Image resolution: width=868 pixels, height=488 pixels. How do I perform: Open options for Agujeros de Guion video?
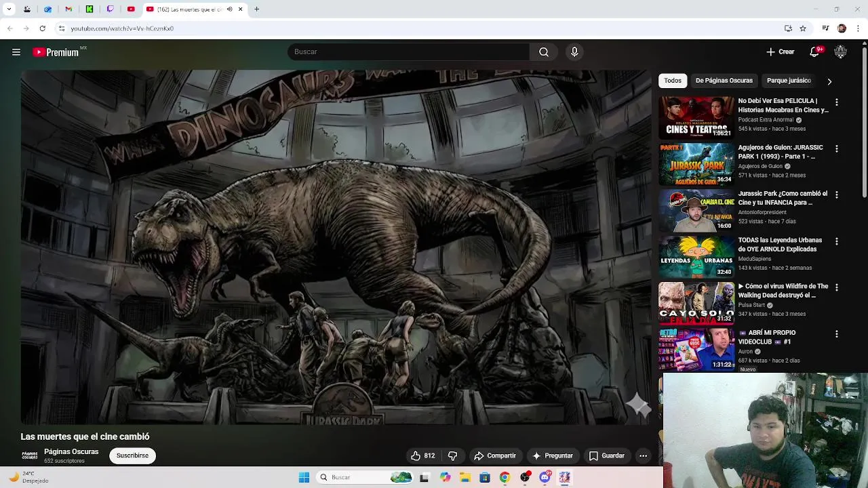click(836, 148)
